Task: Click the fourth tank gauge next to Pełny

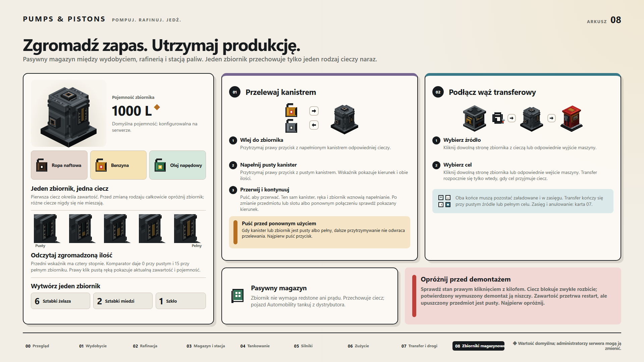Action: 152,229
